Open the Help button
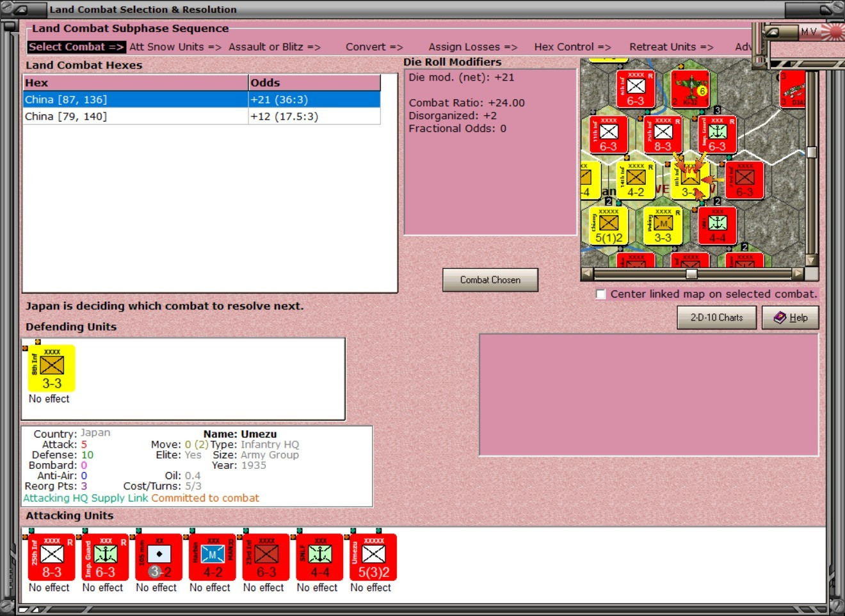This screenshot has width=845, height=616. pos(791,318)
